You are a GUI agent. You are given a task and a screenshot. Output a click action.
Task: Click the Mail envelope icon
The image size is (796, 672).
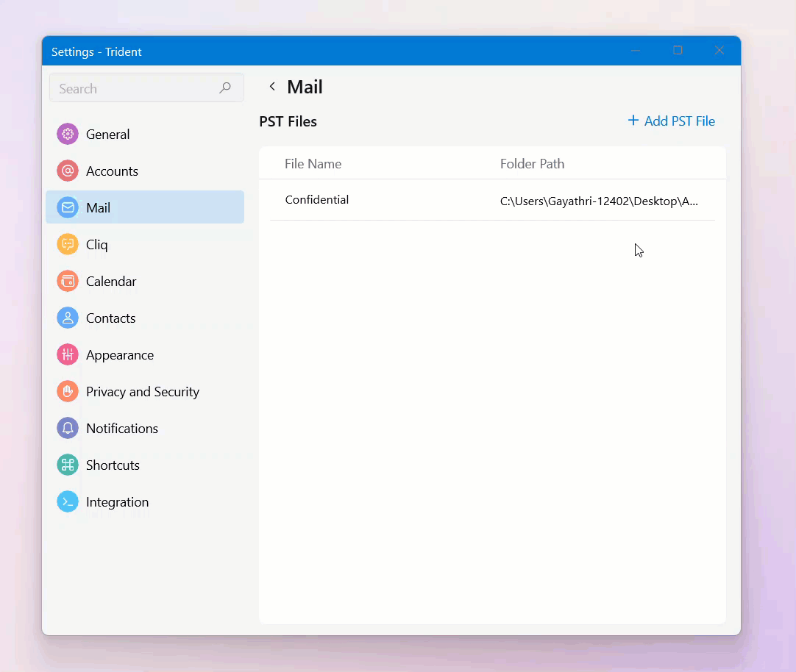coord(68,207)
